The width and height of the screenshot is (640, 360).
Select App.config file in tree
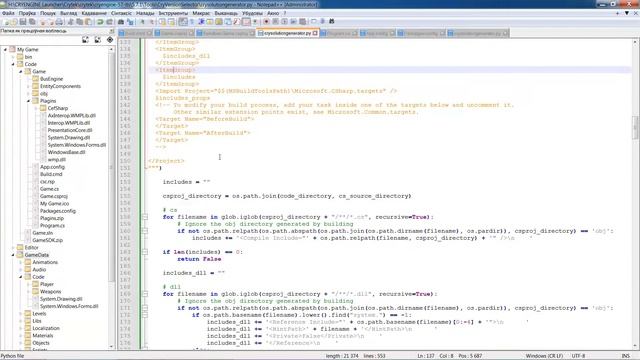coord(52,167)
